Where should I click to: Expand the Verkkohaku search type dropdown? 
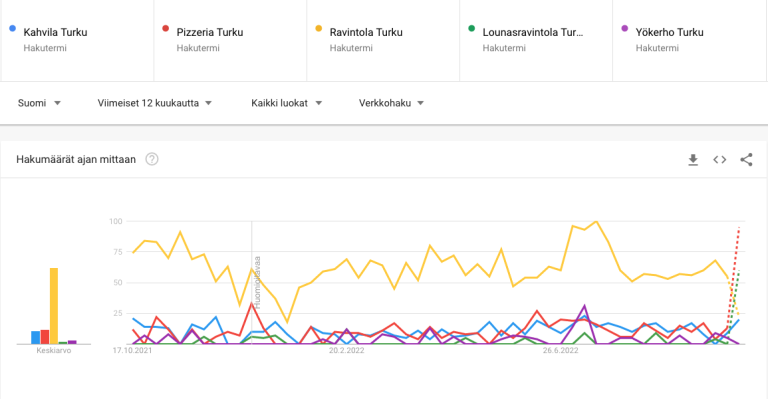tap(391, 103)
